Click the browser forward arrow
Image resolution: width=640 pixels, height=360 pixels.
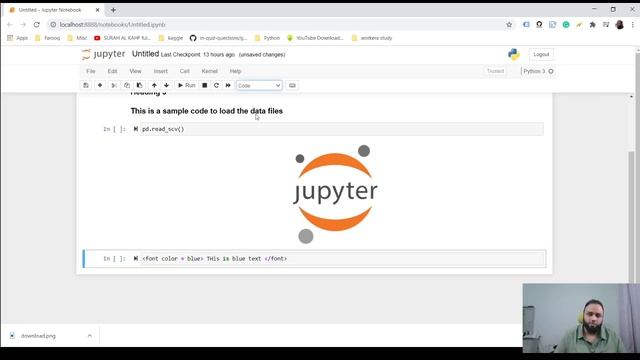pos(23,24)
